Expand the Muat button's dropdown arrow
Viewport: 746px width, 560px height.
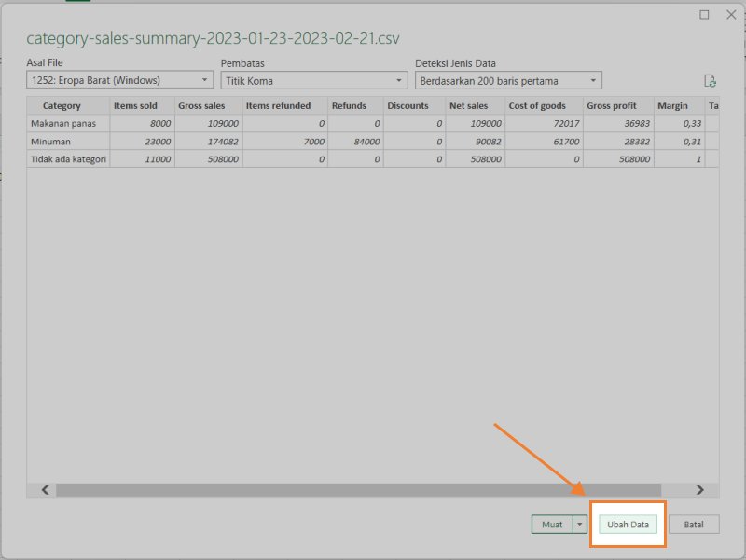point(578,525)
